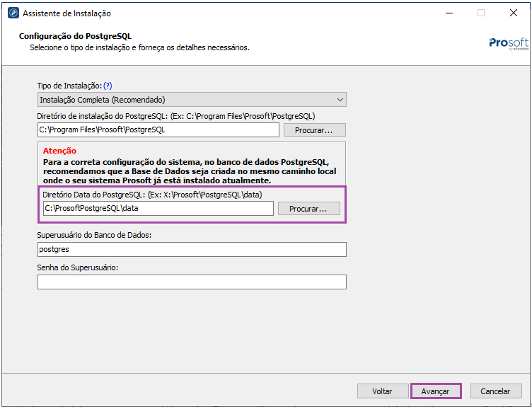
Task: Click the greyed-out maximize window button
Action: [481, 13]
